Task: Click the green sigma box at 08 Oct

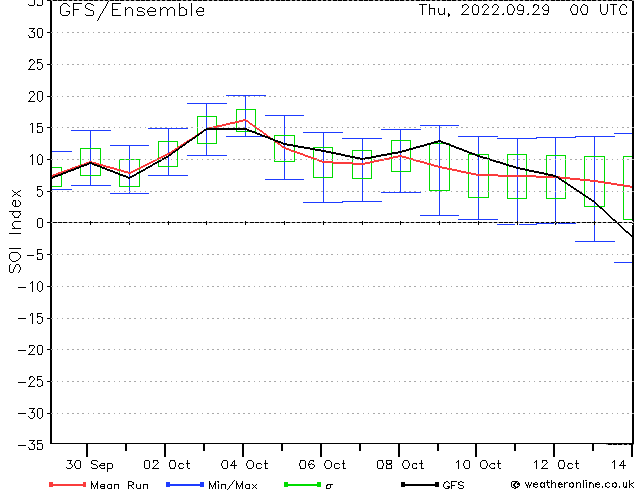Action: pyautogui.click(x=401, y=156)
